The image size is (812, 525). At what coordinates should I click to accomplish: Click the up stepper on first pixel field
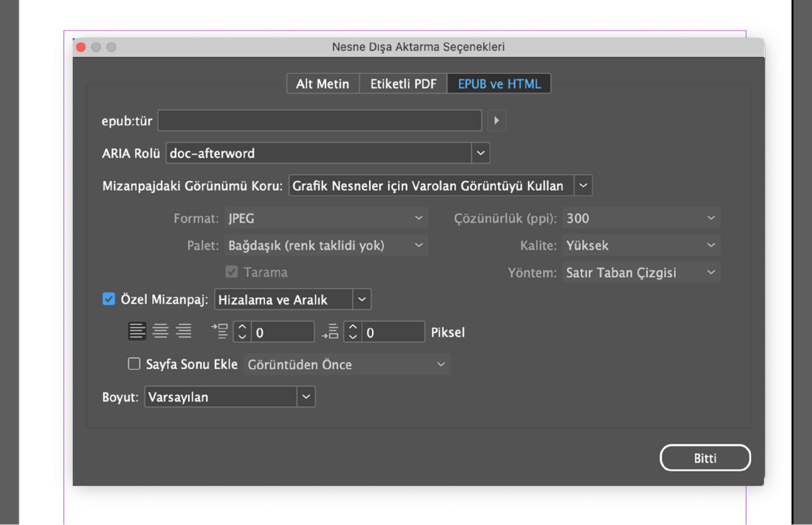[241, 326]
